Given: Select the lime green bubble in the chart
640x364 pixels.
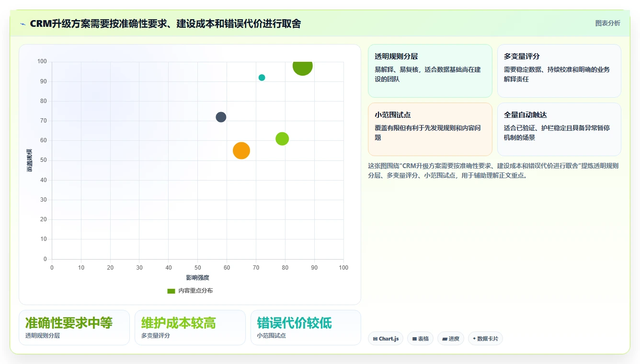Looking at the screenshot, I should point(282,139).
